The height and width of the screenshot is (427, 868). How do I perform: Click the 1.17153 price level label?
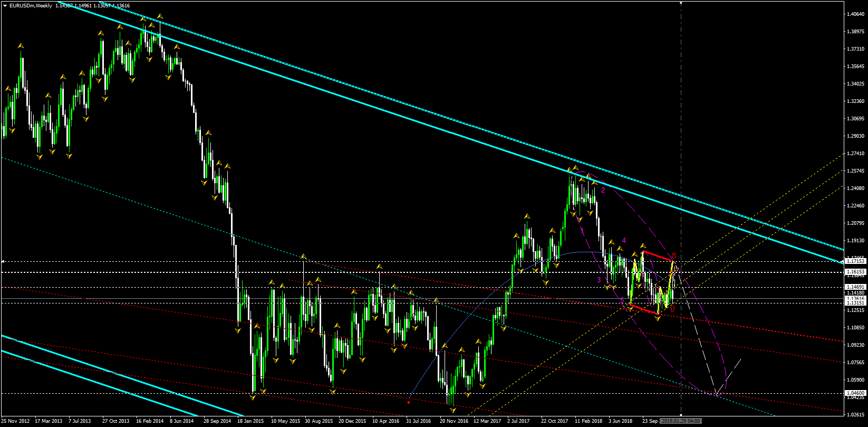coord(855,261)
